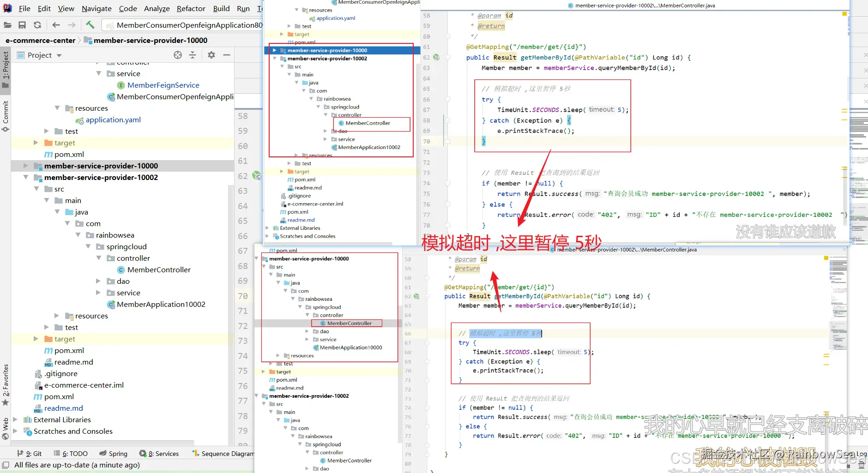Image resolution: width=868 pixels, height=473 pixels.
Task: Open Project panel settings gear
Action: 211,55
